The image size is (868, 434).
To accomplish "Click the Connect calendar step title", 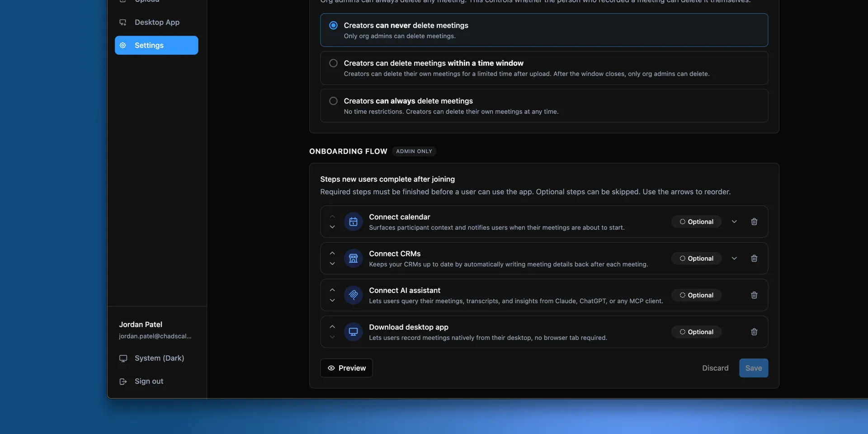I will coord(400,217).
